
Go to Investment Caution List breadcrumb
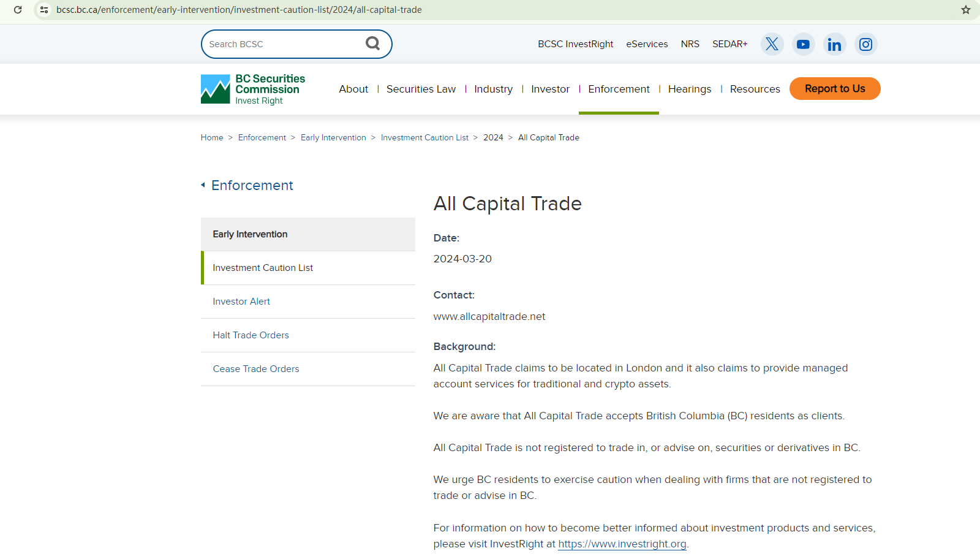[x=424, y=138]
